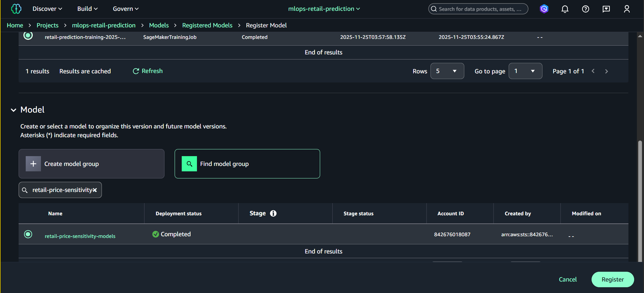644x293 pixels.
Task: Open the user profile icon
Action: coord(627,9)
